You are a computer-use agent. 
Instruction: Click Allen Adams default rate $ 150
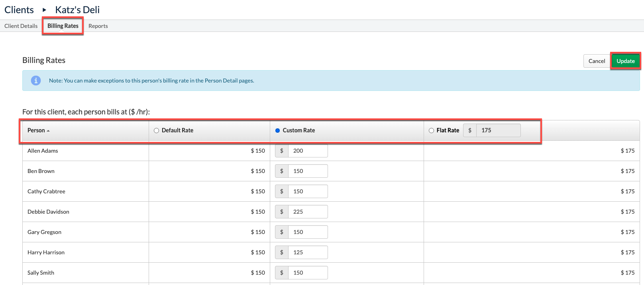pos(258,151)
